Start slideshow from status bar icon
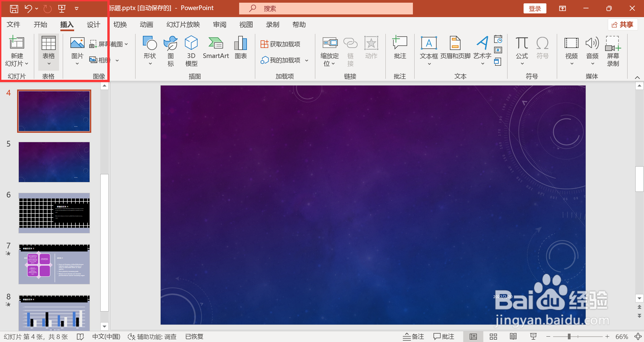The image size is (644, 342). pos(533,337)
